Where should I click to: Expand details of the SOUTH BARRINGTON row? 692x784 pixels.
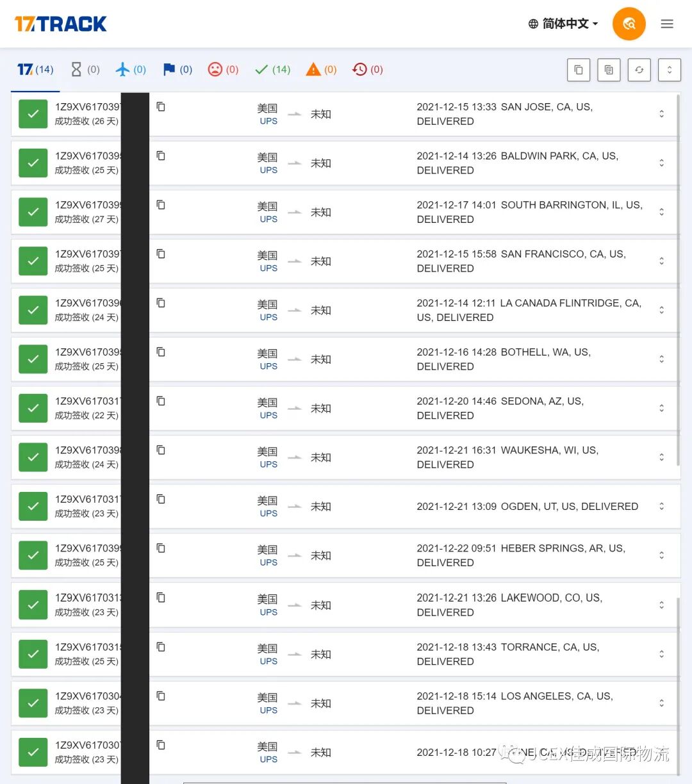[661, 212]
